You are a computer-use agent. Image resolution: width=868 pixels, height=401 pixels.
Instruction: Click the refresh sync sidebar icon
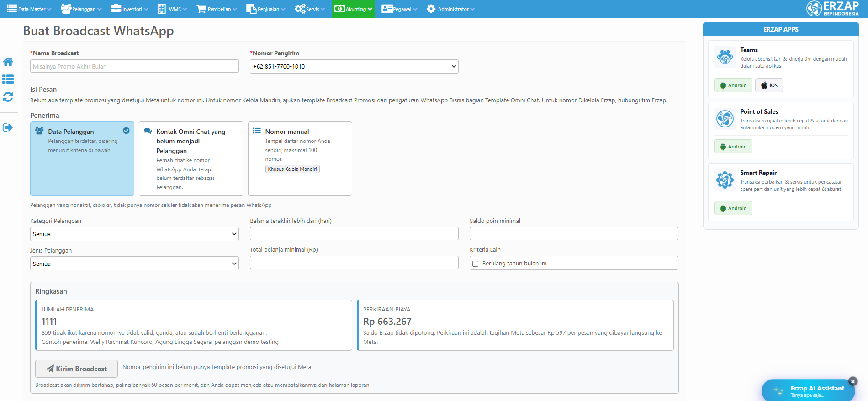[x=8, y=97]
